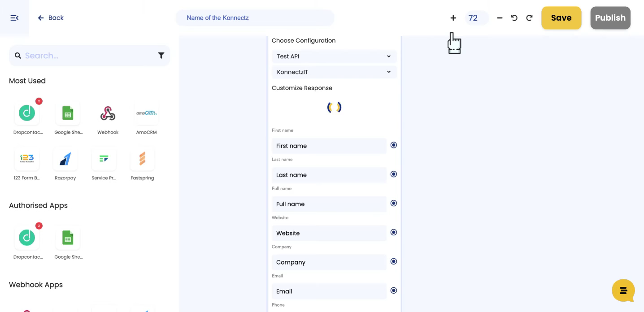The width and height of the screenshot is (644, 312).
Task: Click the redo arrow in the toolbar
Action: click(529, 18)
